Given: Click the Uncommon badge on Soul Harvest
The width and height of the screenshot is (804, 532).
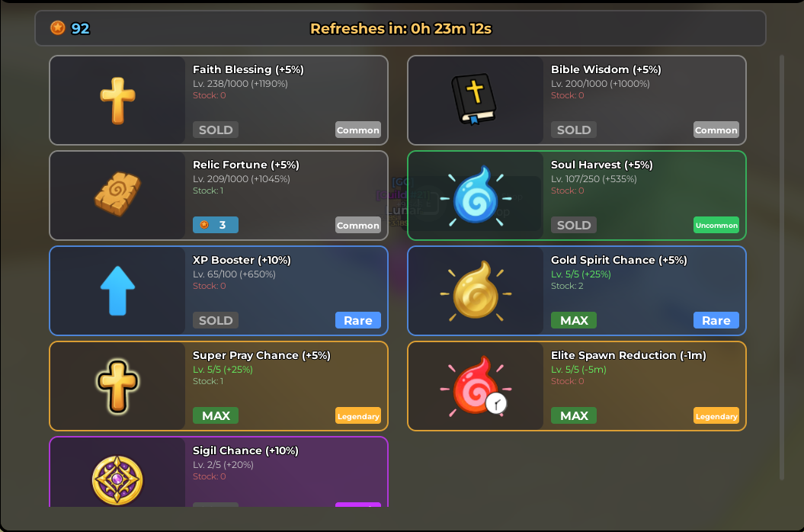Looking at the screenshot, I should point(716,225).
